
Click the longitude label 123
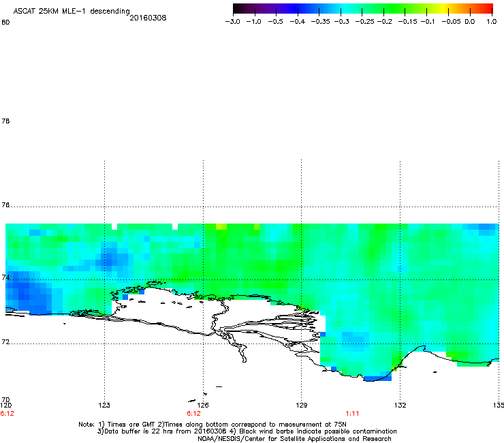click(104, 405)
